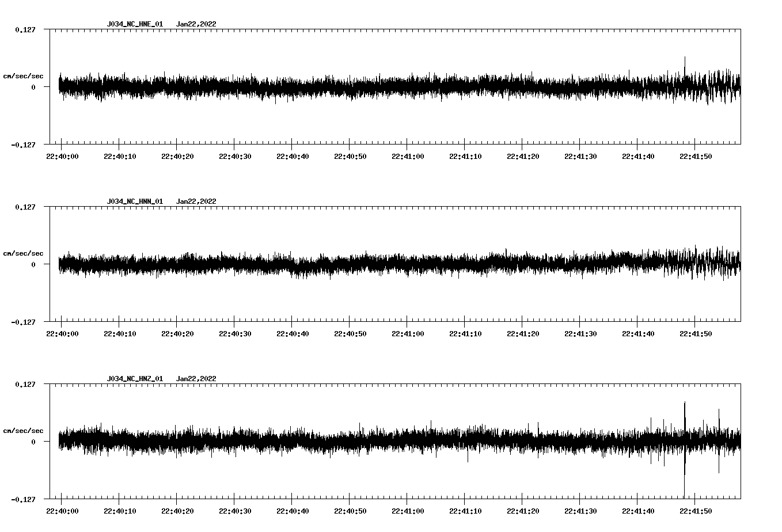
Task: Click 22:40:10 time label under HNE plot
Action: pos(120,157)
